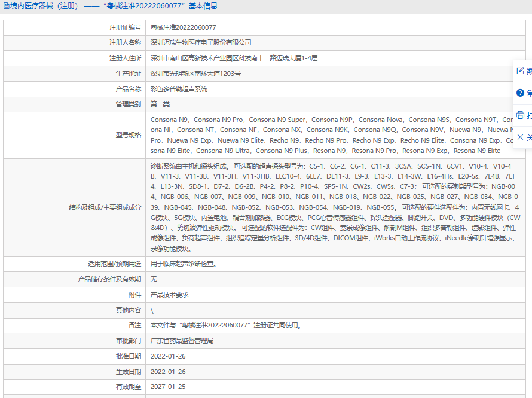The height and width of the screenshot is (398, 532).
Task: Close the side panel with the X icon
Action: pyautogui.click(x=520, y=137)
